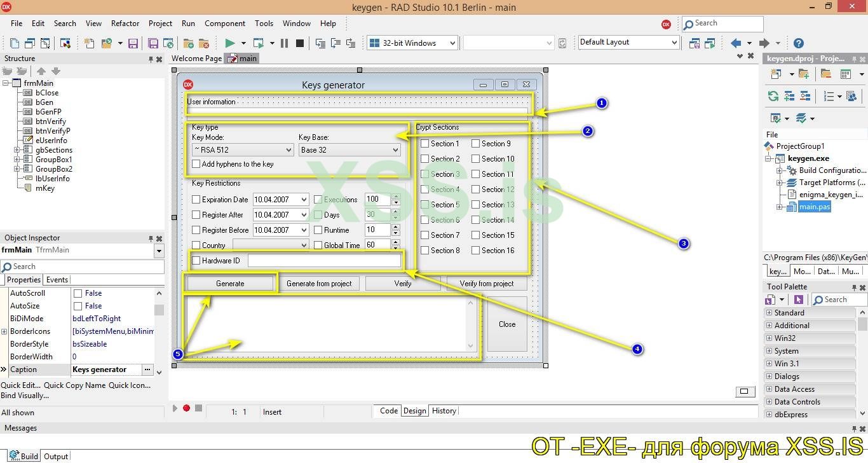This screenshot has width=868, height=463.
Task: Check the Section 1 checkbox
Action: coord(425,144)
